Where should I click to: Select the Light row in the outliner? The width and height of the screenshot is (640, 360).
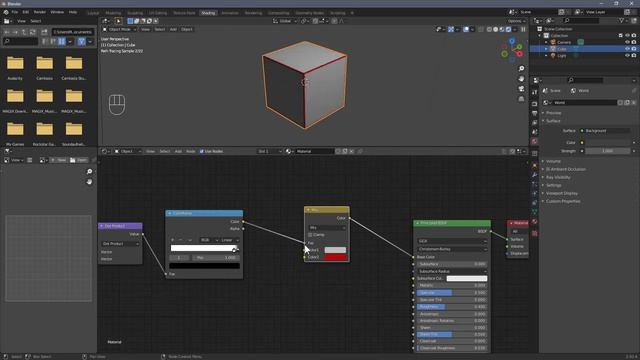coord(562,56)
